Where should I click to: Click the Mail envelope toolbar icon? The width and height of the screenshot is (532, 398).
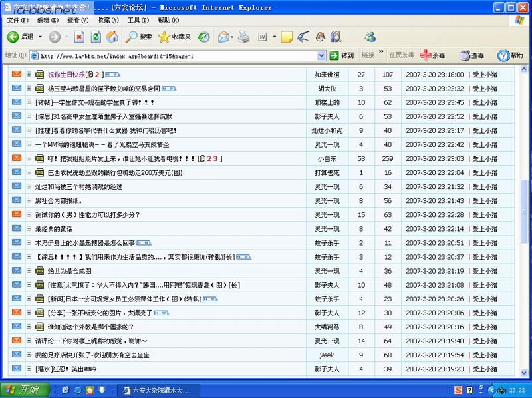point(223,37)
